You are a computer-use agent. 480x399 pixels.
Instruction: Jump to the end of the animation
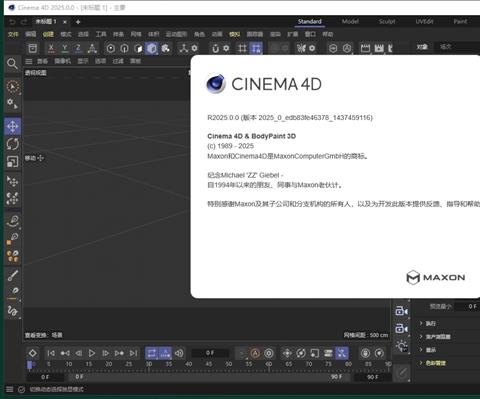pos(133,353)
